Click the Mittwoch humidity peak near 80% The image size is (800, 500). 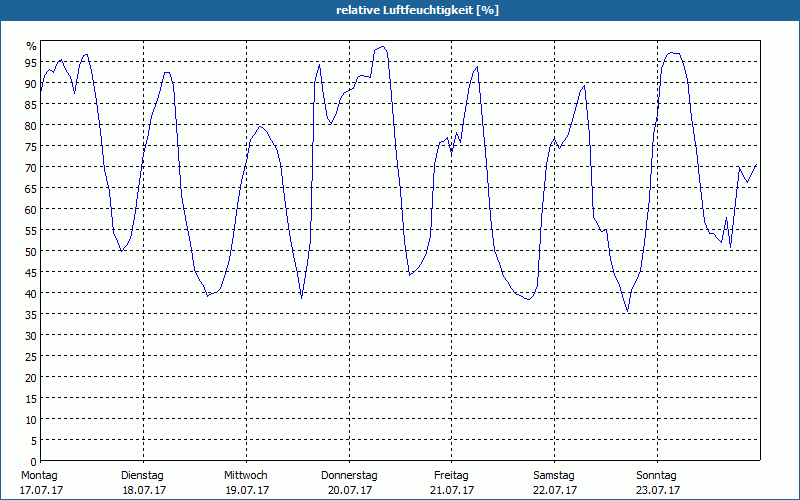260,127
